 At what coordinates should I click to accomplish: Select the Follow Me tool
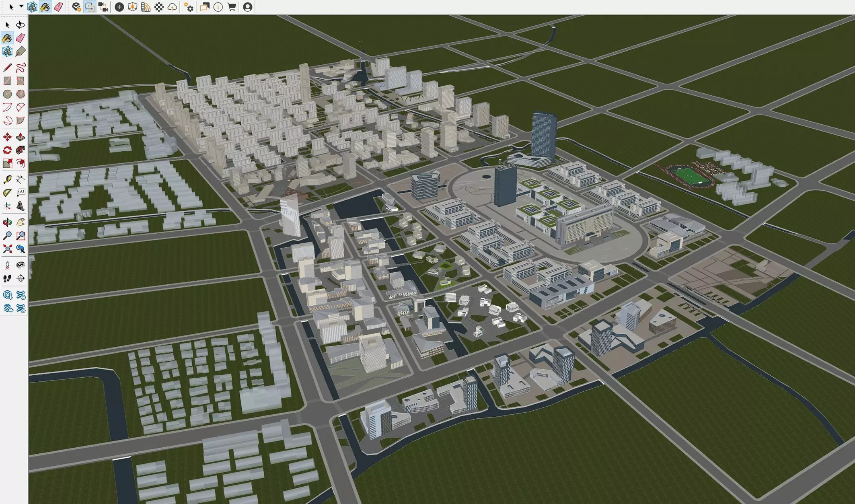[20, 150]
